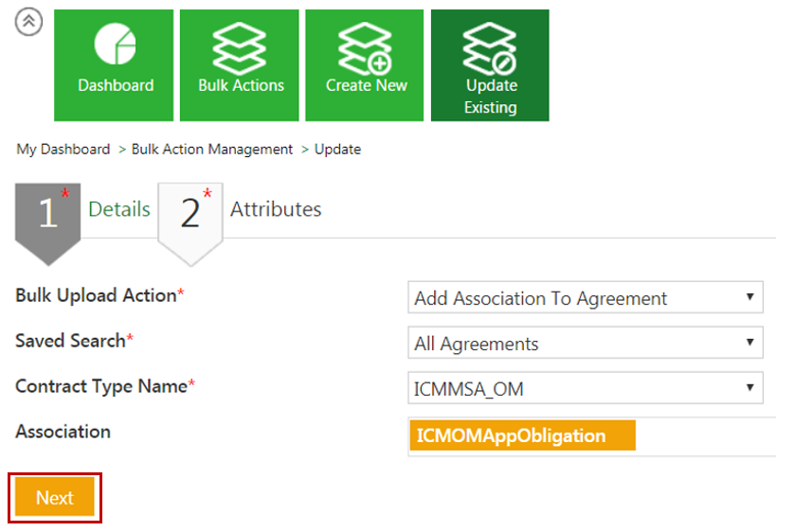Open the Bulk Action Management breadcrumb link
The width and height of the screenshot is (794, 532).
click(212, 150)
